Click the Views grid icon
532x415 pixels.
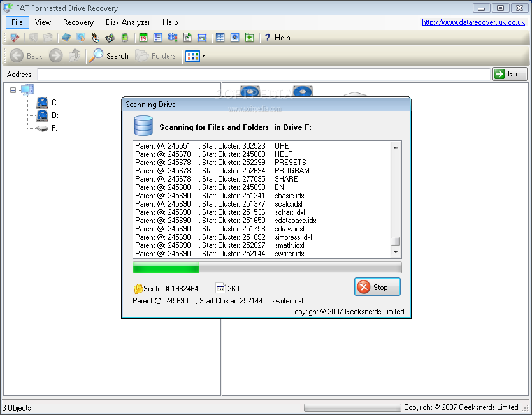pos(192,56)
